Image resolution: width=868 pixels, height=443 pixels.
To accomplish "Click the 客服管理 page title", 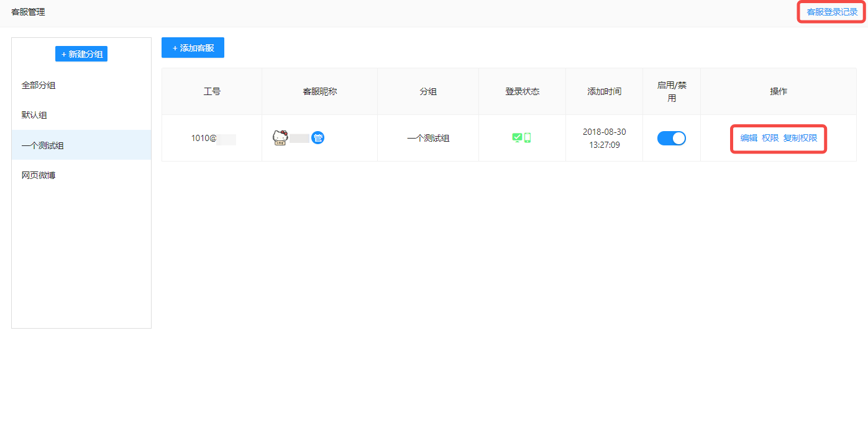I will click(29, 12).
